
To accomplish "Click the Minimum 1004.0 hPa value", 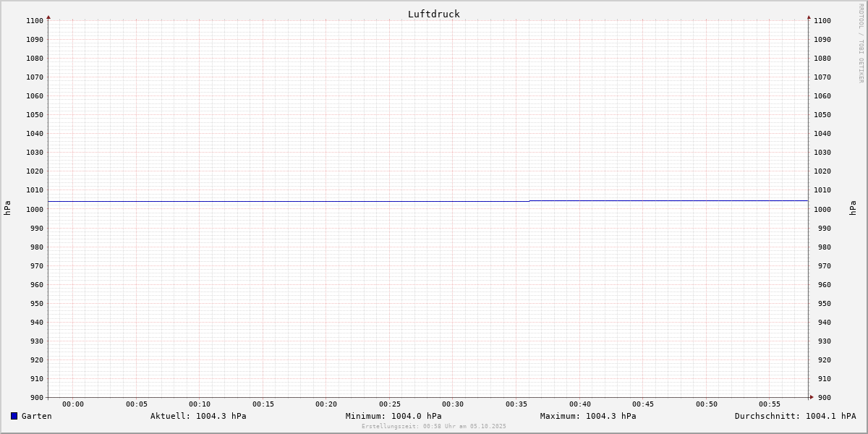I will click(x=393, y=416).
